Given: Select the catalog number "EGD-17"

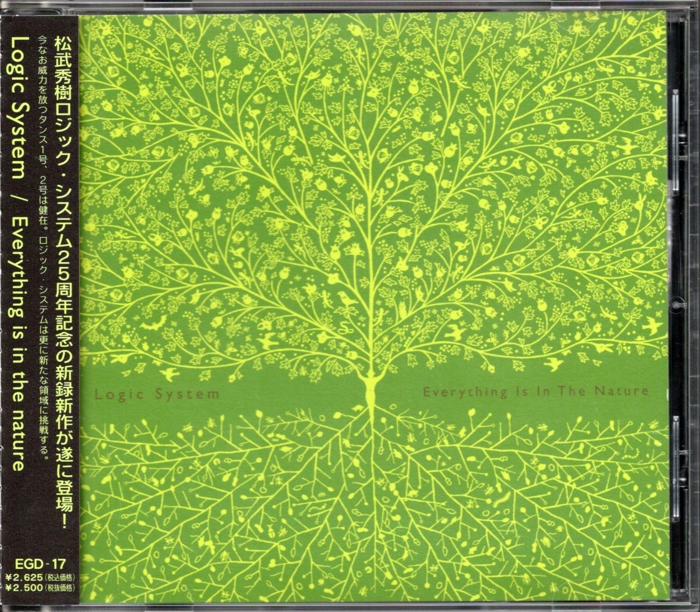Looking at the screenshot, I should coord(40,564).
